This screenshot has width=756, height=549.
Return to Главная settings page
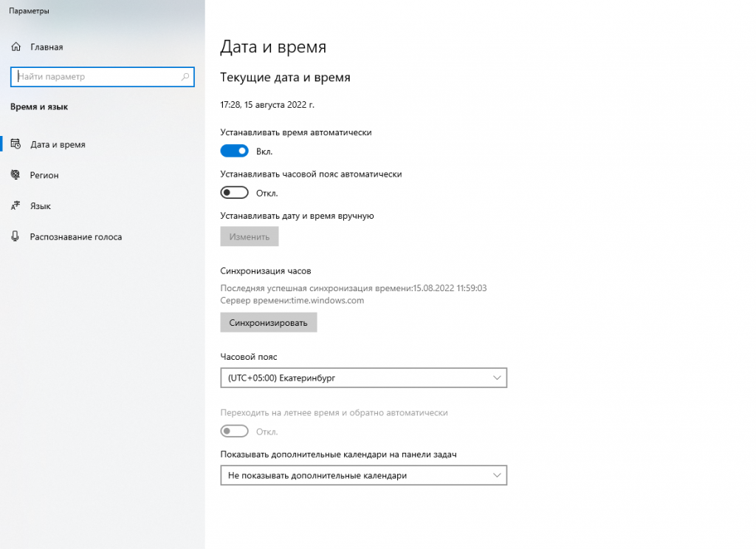[47, 47]
